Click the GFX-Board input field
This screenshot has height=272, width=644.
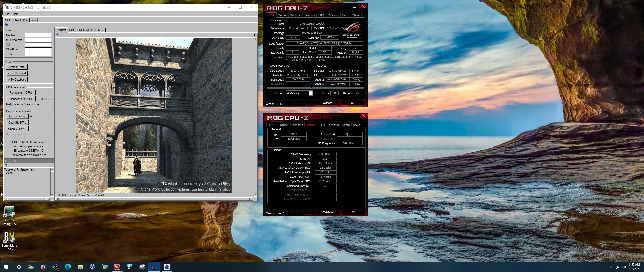point(38,49)
